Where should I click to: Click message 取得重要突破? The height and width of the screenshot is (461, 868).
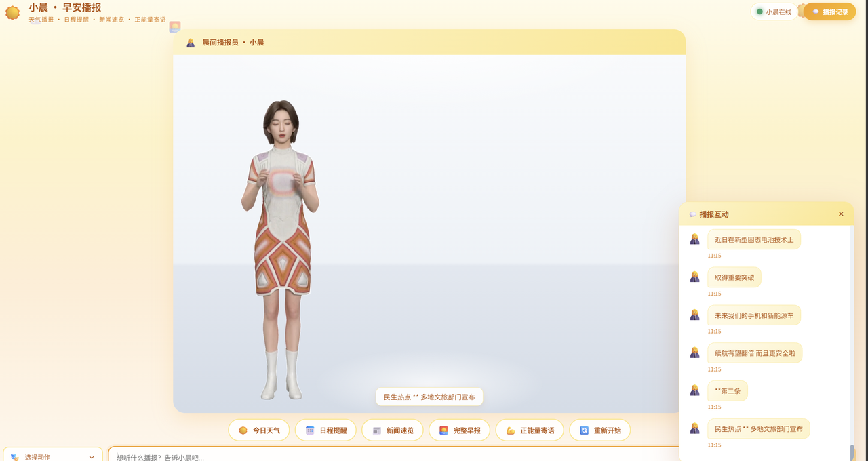[734, 277]
